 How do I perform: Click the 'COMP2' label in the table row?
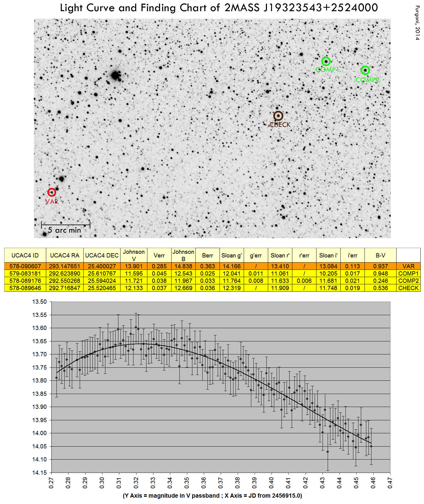point(408,281)
